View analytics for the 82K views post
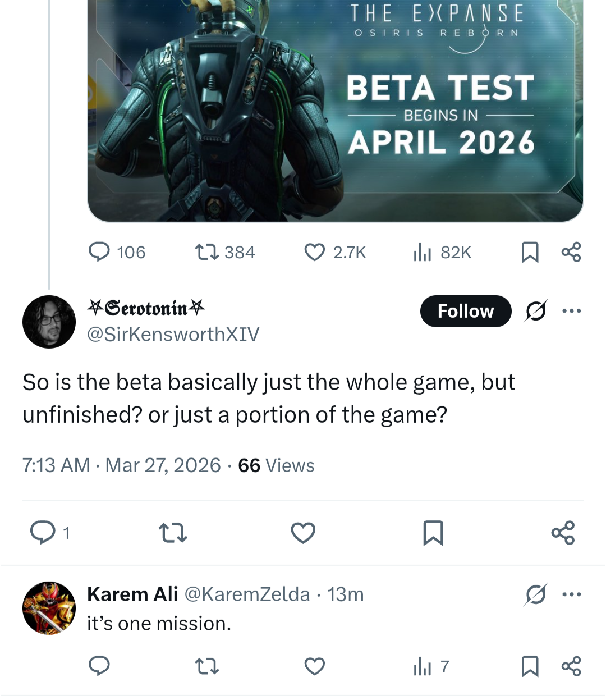The image size is (606, 700). 423,252
